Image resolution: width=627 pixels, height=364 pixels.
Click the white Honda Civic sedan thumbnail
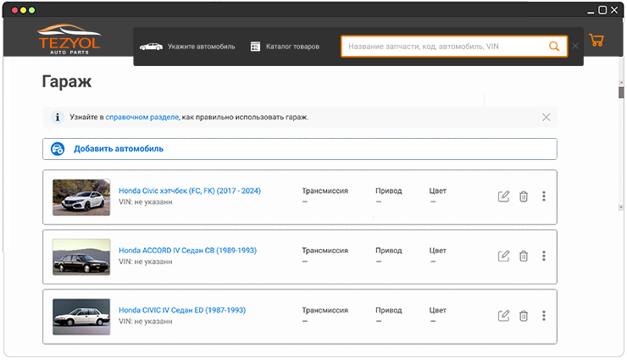coord(81,317)
